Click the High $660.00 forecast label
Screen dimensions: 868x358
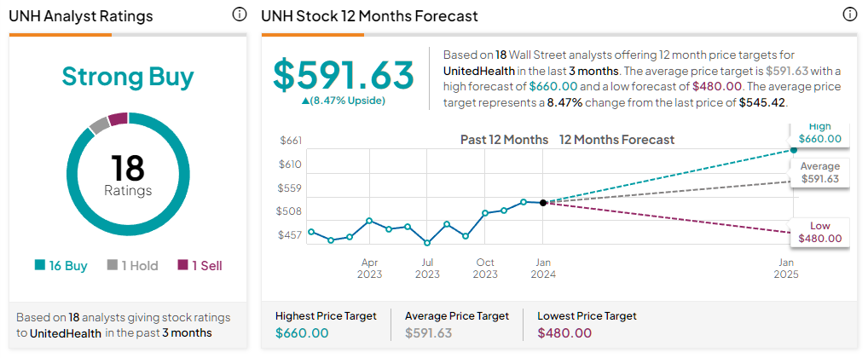pyautogui.click(x=819, y=133)
